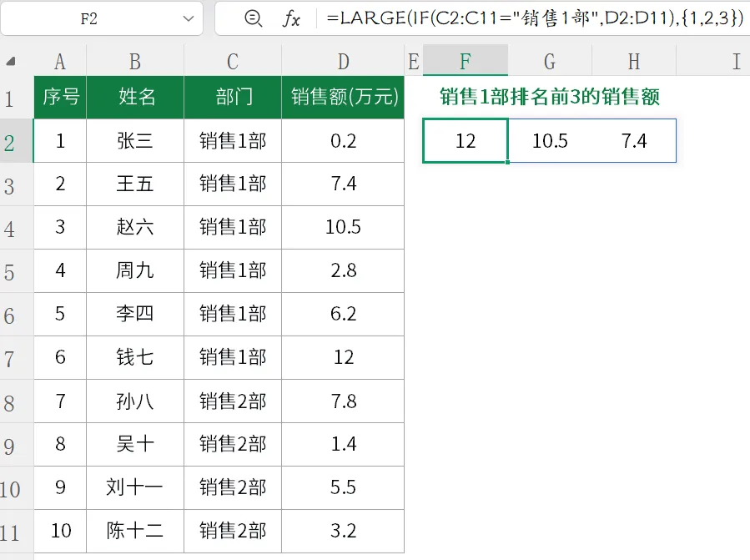
Task: Select row 2 header
Action: click(x=16, y=141)
